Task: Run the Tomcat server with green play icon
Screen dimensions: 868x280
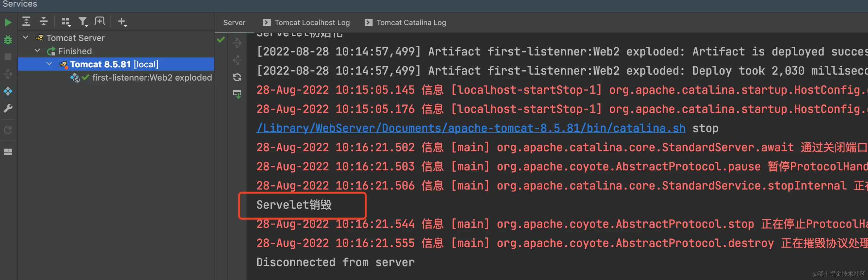Action: tap(8, 22)
